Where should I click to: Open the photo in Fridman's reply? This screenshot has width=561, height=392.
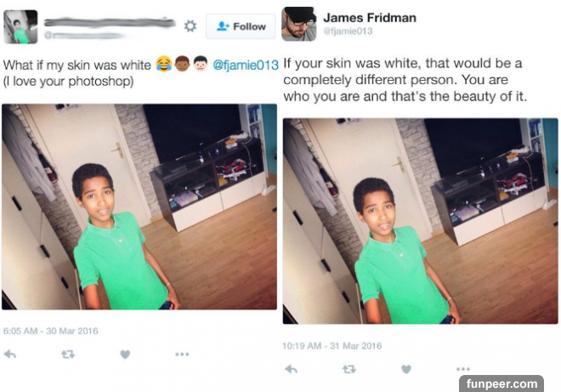coord(421,221)
